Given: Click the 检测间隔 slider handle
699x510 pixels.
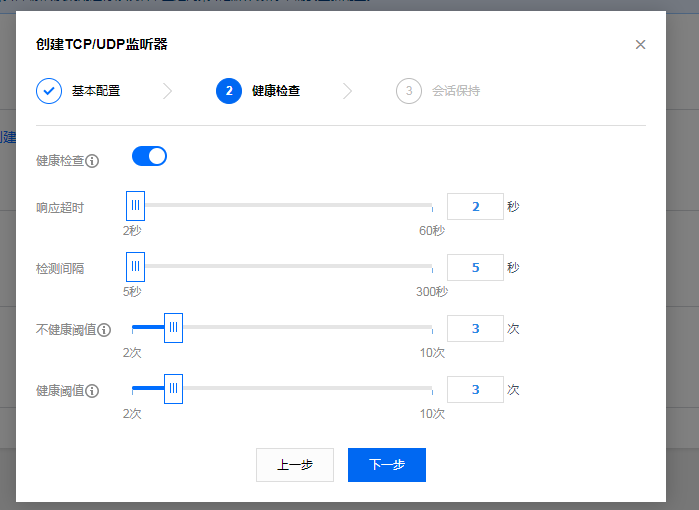Looking at the screenshot, I should point(136,267).
